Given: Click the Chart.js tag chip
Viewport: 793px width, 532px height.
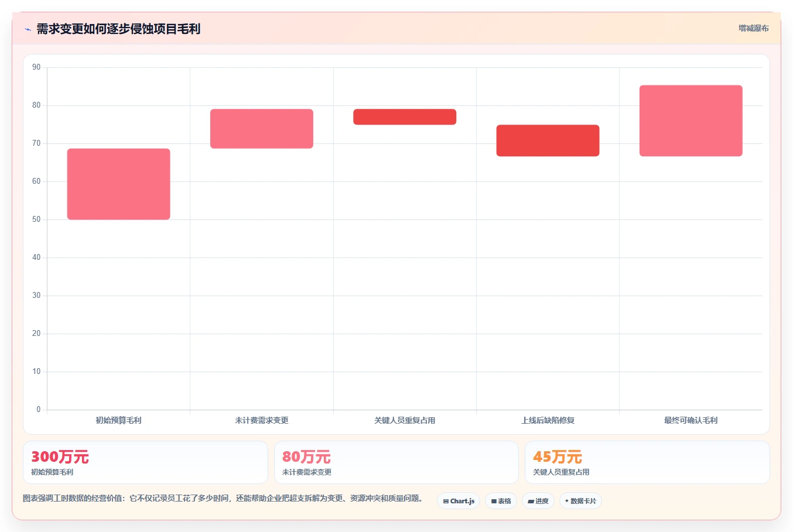Looking at the screenshot, I should (459, 501).
